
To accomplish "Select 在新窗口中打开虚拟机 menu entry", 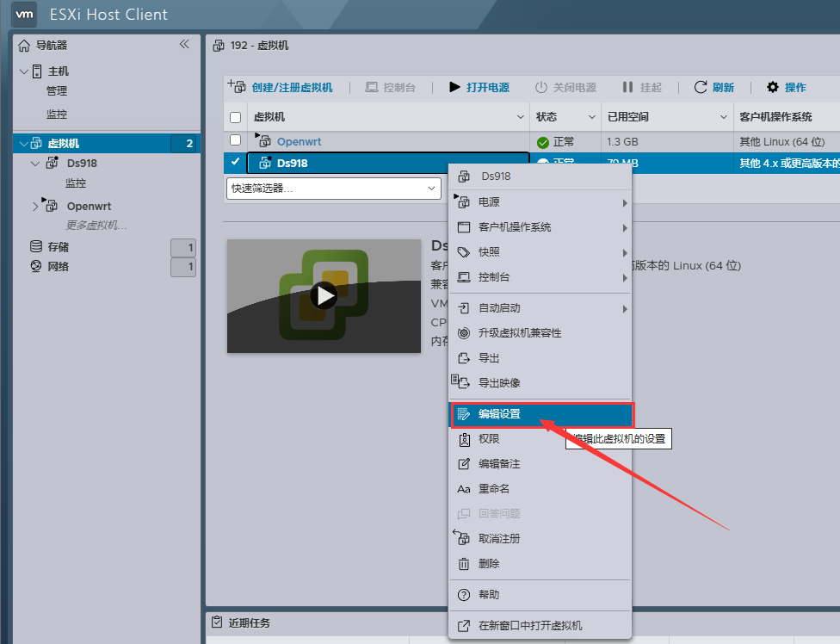I will [x=540, y=626].
